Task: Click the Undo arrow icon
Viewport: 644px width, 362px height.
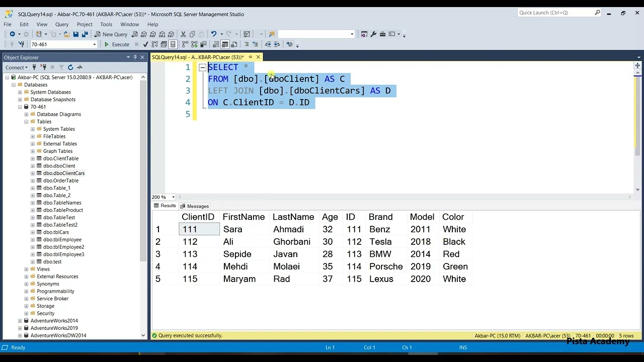Action: click(214, 34)
